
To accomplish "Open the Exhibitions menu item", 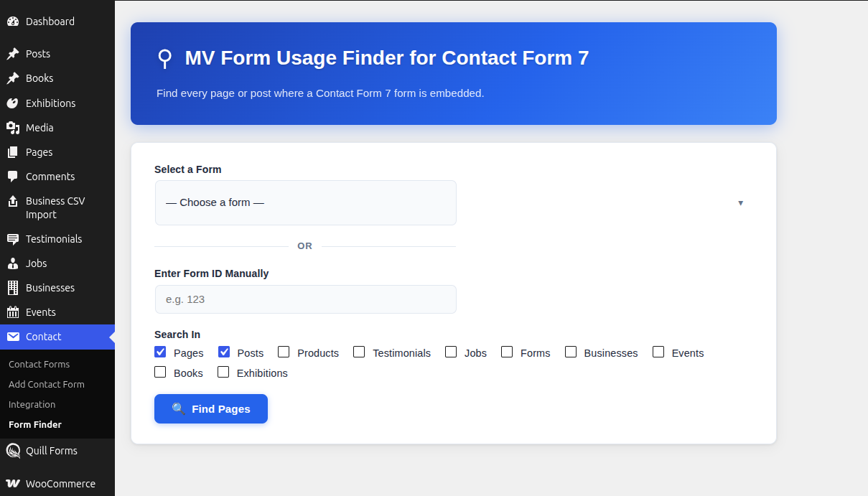I will (57, 103).
